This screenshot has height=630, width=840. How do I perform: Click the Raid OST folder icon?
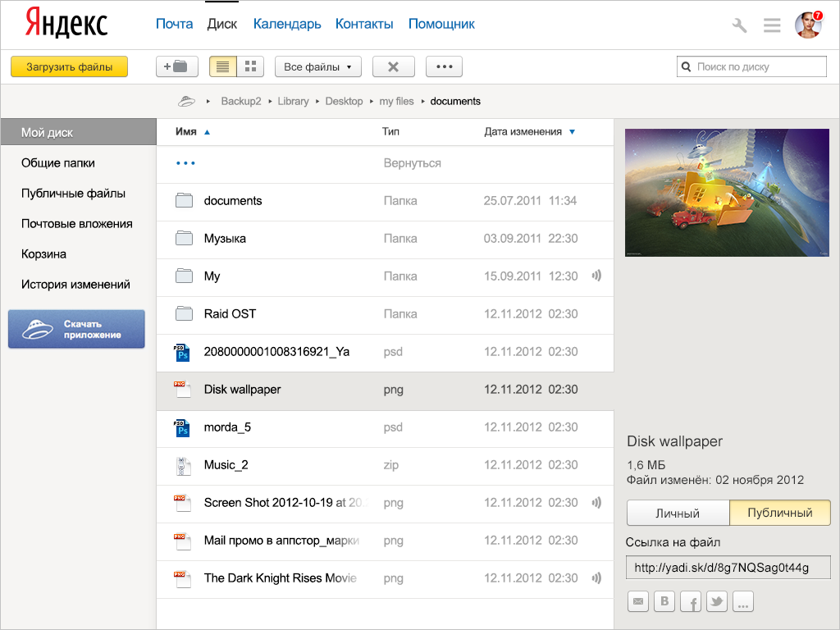(x=184, y=313)
